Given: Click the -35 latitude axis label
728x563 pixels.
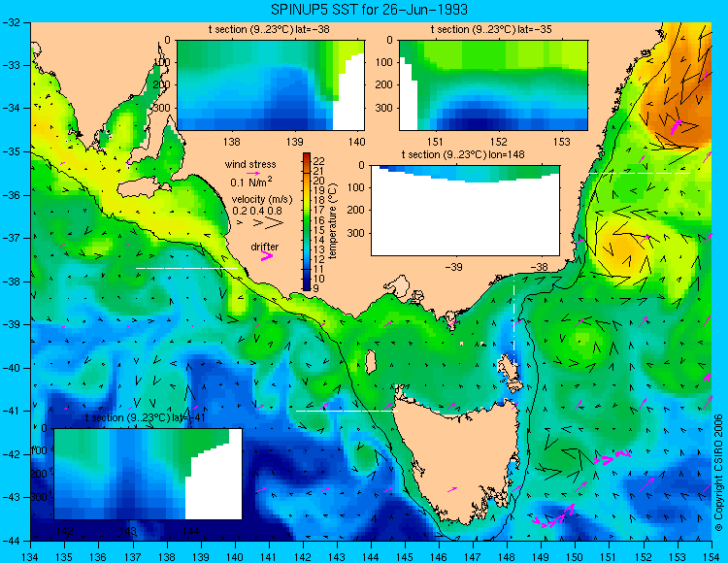Looking at the screenshot, I should [x=14, y=151].
